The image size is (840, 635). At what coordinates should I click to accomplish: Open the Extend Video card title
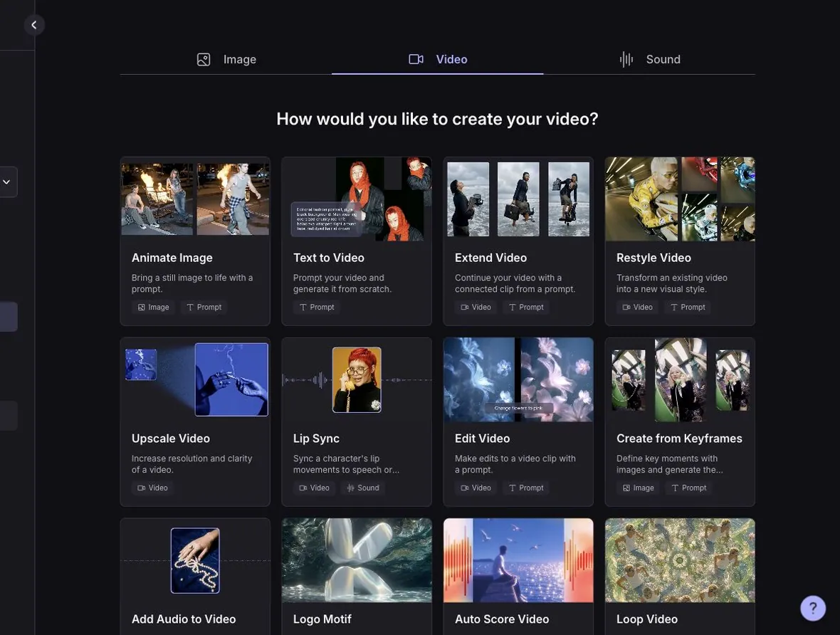490,258
